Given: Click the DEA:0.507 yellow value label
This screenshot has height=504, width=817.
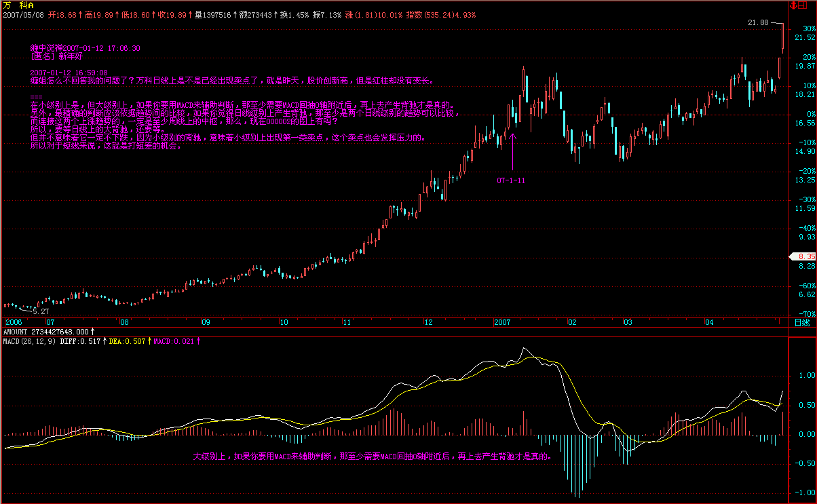Looking at the screenshot, I should [x=126, y=341].
